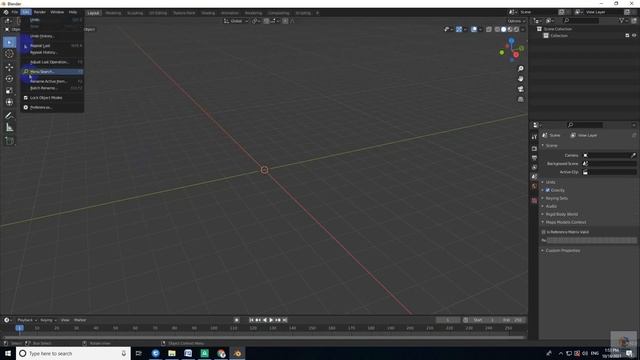640x360 pixels.
Task: Click the Camera field eyedropper icon
Action: click(633, 156)
